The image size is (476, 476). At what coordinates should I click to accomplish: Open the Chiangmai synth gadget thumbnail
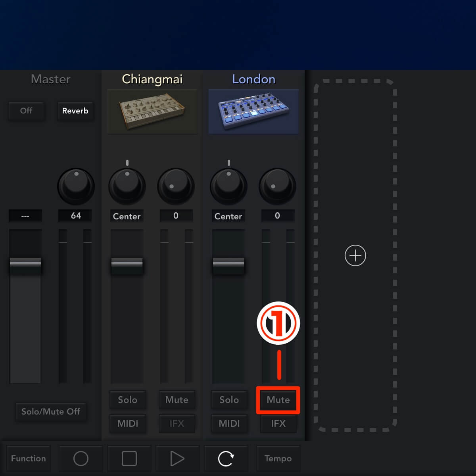(152, 111)
